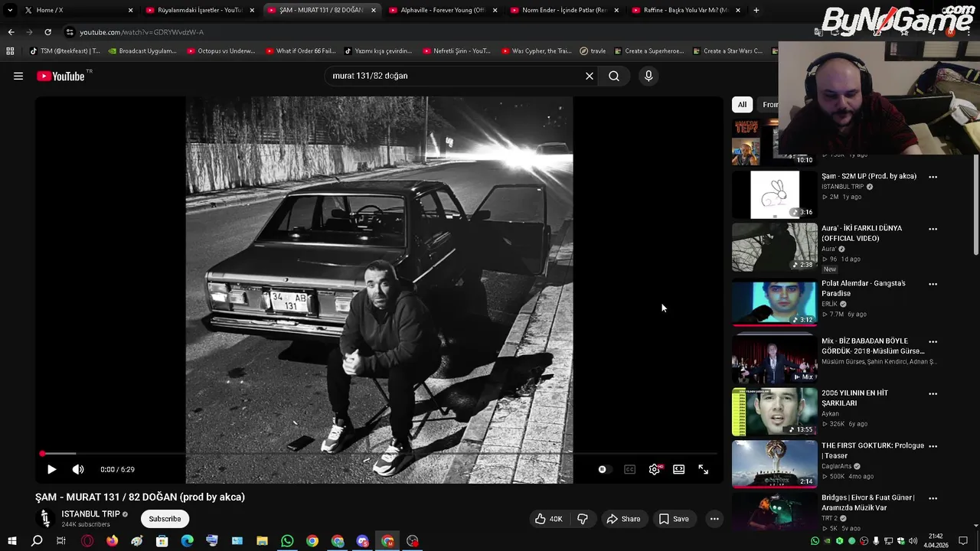Open What if Order 66 Fail bookmark
This screenshot has height=551, width=980.
(300, 51)
